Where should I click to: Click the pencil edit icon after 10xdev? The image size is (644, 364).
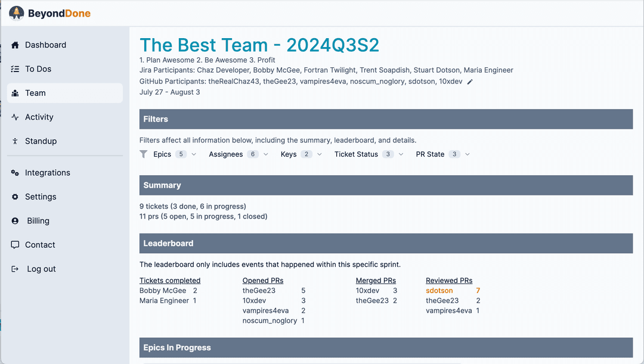[x=470, y=82]
